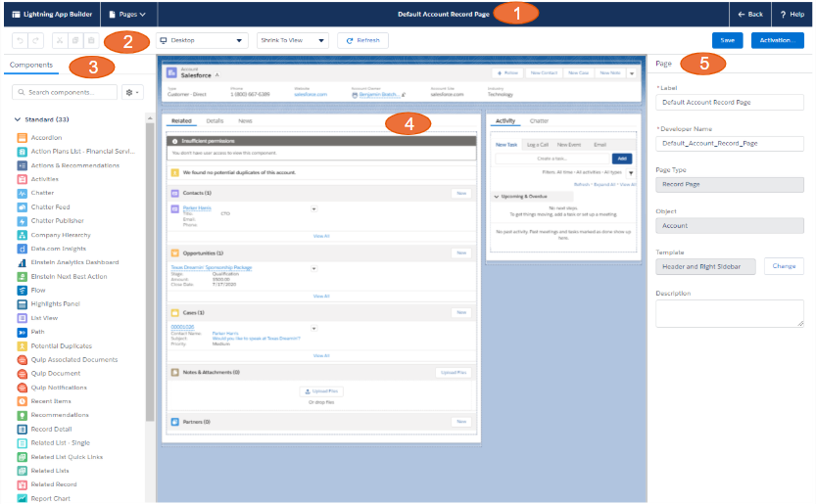The width and height of the screenshot is (816, 504).
Task: Click the Related Record icon
Action: [22, 484]
